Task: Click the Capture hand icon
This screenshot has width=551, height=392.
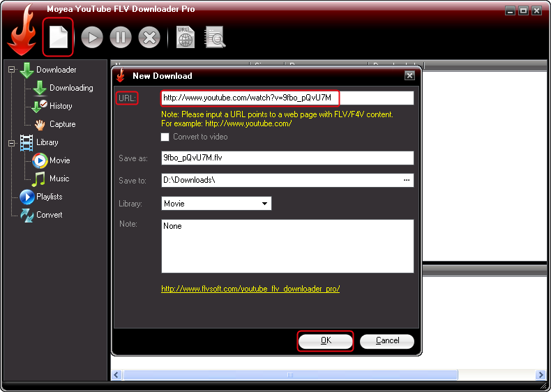Action: [x=40, y=124]
